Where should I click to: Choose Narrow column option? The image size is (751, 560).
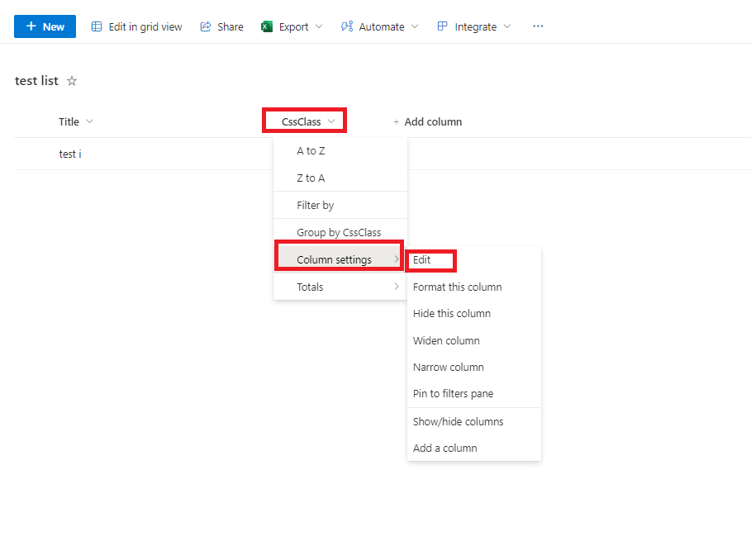tap(474, 367)
